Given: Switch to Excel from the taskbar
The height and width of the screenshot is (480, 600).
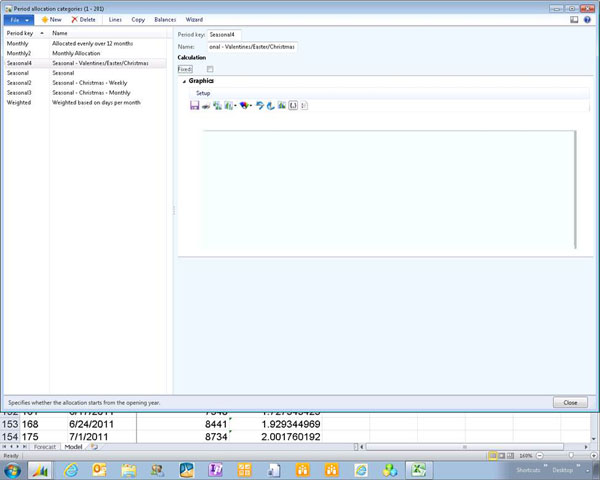Looking at the screenshot, I should click(x=419, y=470).
